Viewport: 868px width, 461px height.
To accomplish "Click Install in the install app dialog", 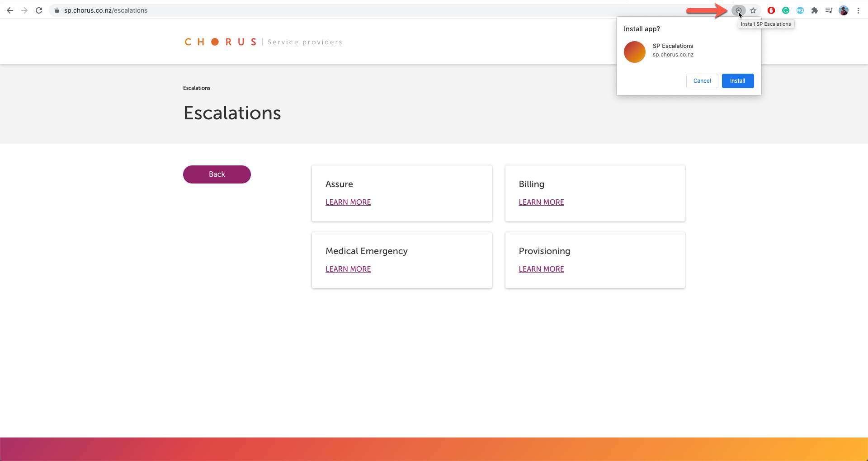I will 738,81.
